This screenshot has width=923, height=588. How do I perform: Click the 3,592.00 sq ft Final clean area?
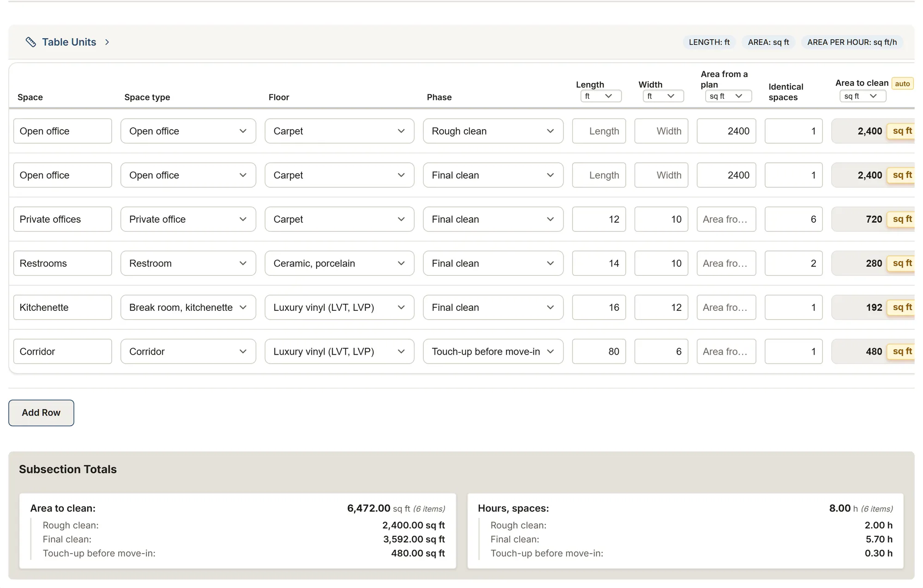[x=414, y=539]
